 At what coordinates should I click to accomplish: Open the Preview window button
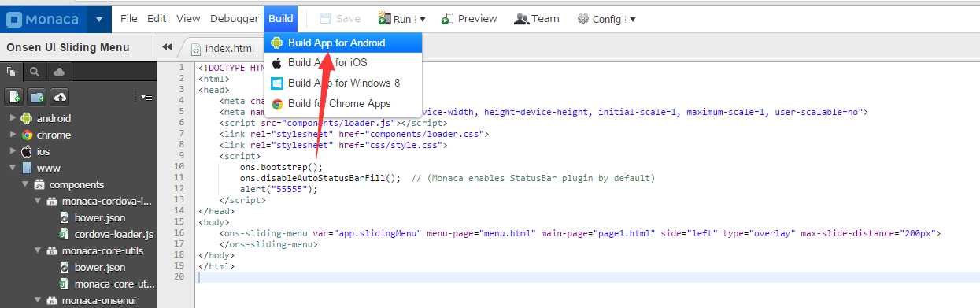pyautogui.click(x=469, y=18)
